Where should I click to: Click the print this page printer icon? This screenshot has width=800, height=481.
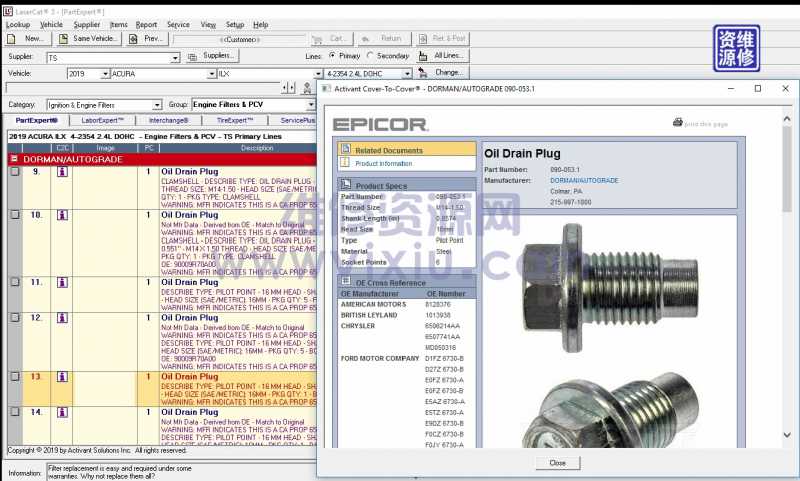[x=678, y=122]
